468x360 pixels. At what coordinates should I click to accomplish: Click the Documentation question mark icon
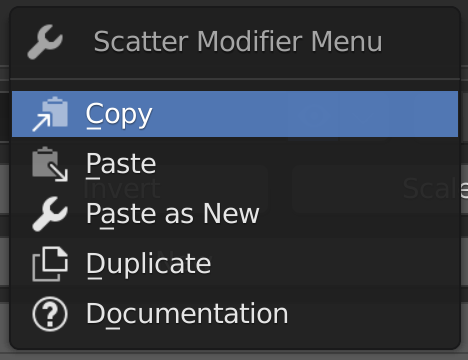50,314
